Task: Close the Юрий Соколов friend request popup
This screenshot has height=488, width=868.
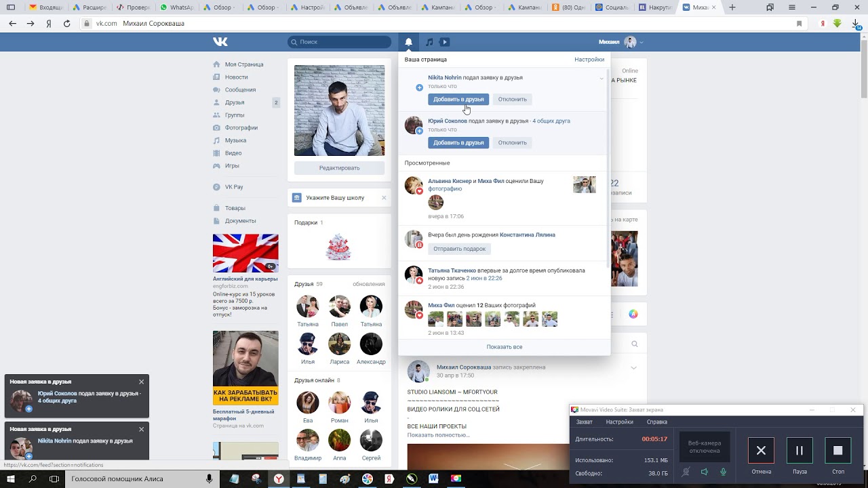Action: click(141, 382)
